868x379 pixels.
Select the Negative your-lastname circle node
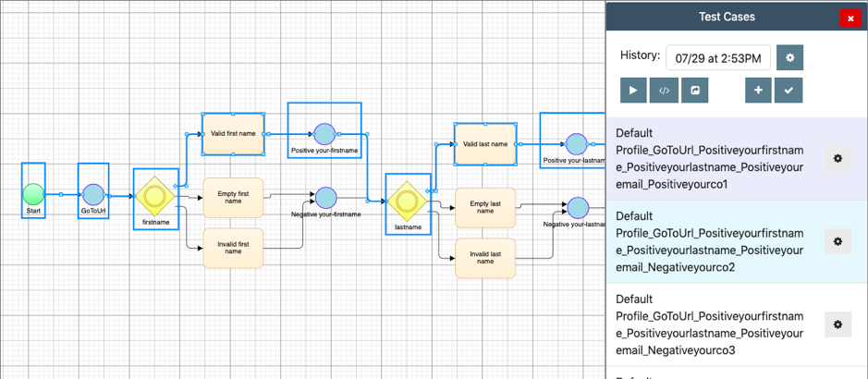(578, 207)
